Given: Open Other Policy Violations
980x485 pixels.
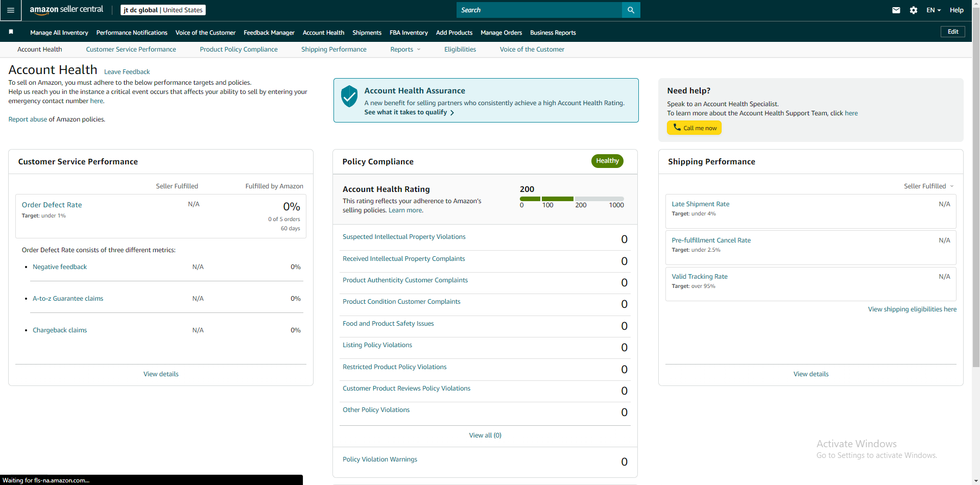Looking at the screenshot, I should pos(376,410).
